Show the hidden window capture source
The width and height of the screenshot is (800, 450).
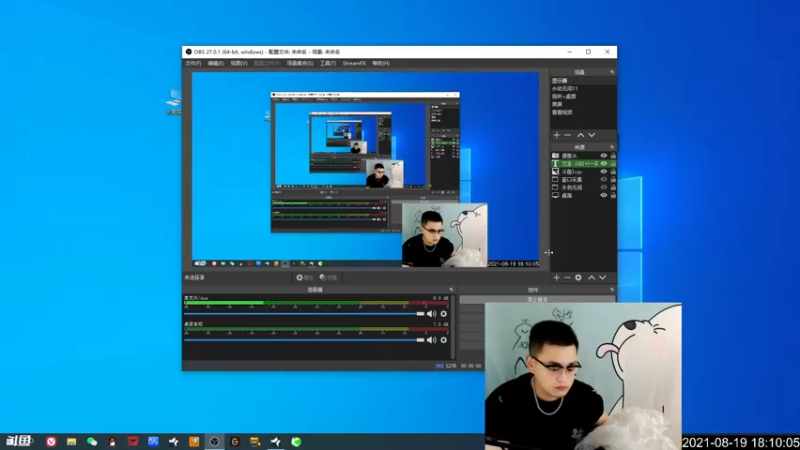point(604,180)
